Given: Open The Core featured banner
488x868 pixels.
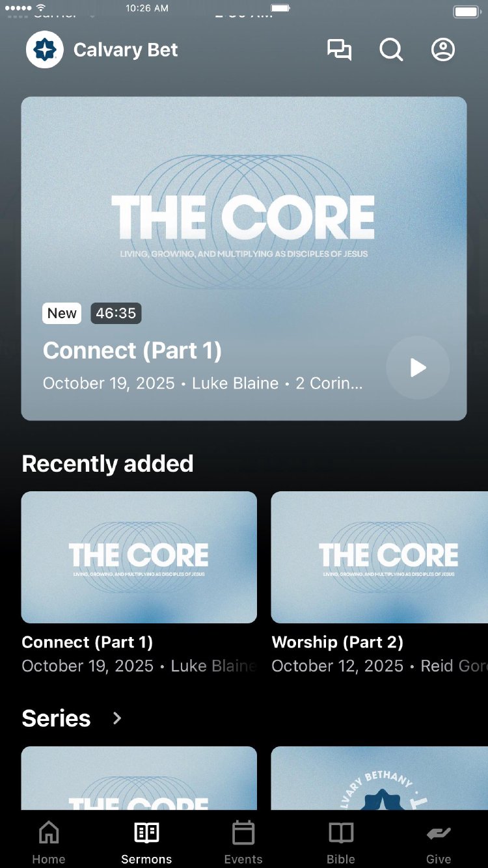Looking at the screenshot, I should [244, 258].
